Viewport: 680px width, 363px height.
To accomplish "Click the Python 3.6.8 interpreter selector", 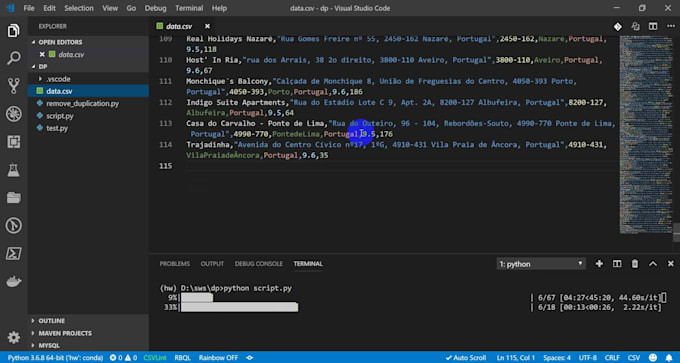I will click(x=56, y=358).
